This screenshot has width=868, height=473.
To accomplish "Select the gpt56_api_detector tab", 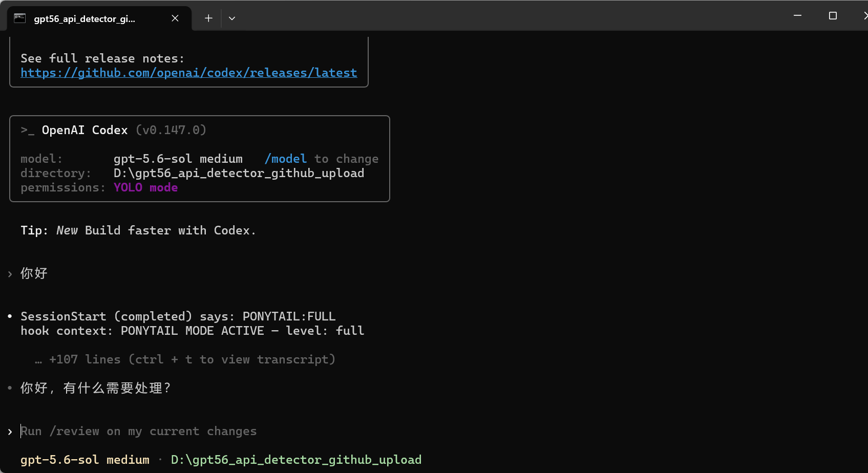I will [x=99, y=18].
